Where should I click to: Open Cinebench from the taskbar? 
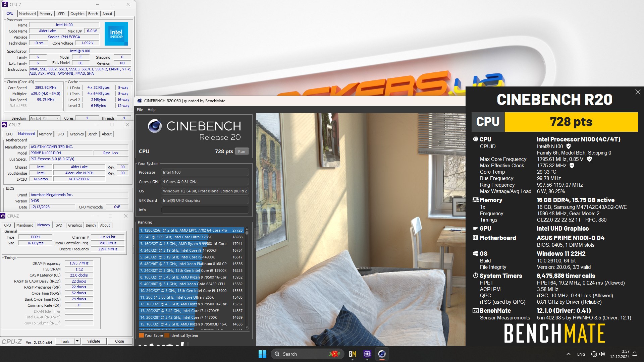point(382,354)
